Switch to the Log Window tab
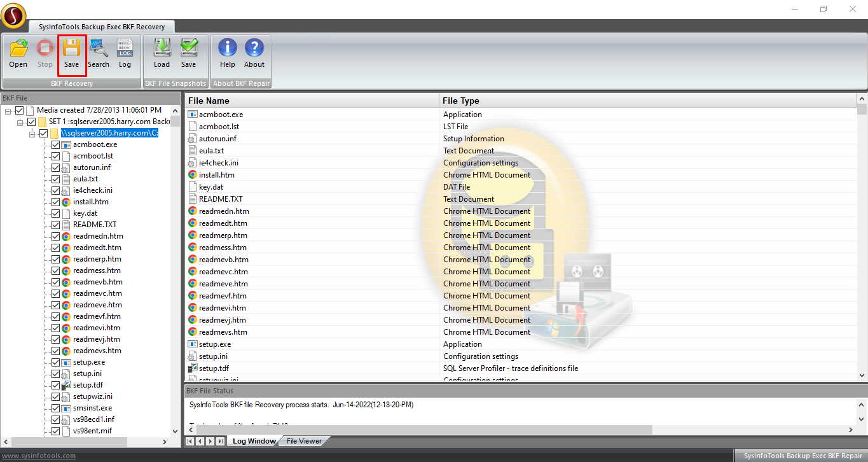This screenshot has width=868, height=462. [x=254, y=441]
